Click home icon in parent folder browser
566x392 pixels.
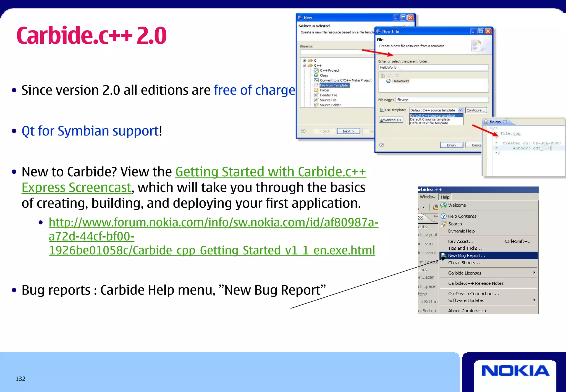click(x=383, y=75)
